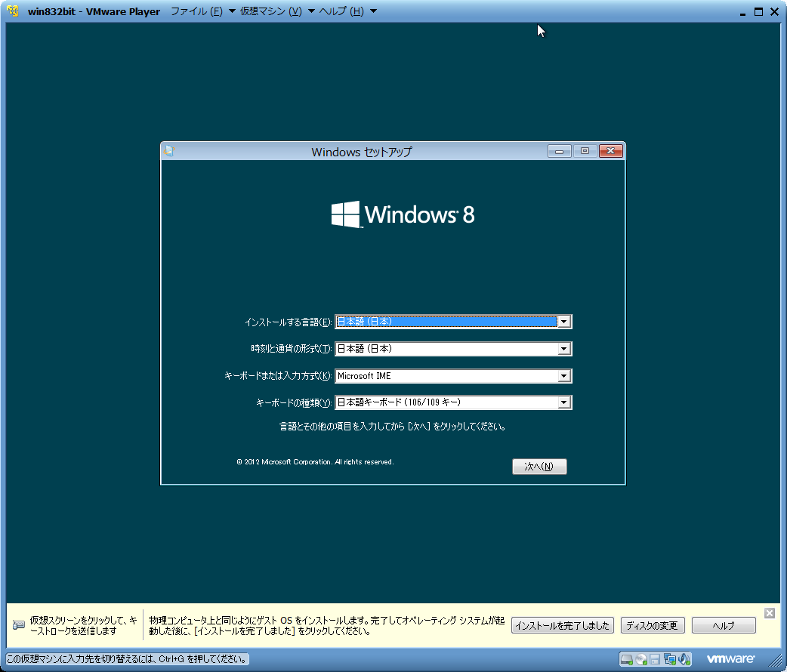
Task: Click the Windows Setup window title icon
Action: point(168,151)
